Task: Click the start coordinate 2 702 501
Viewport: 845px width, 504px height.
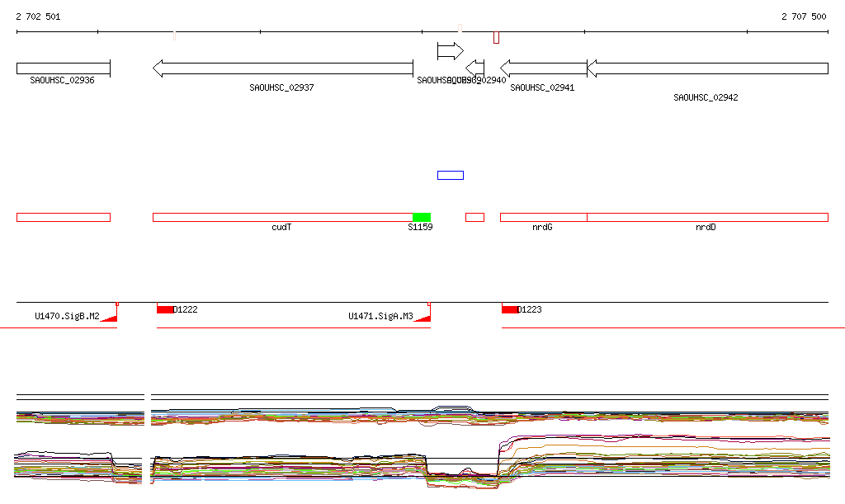Action: [x=38, y=16]
